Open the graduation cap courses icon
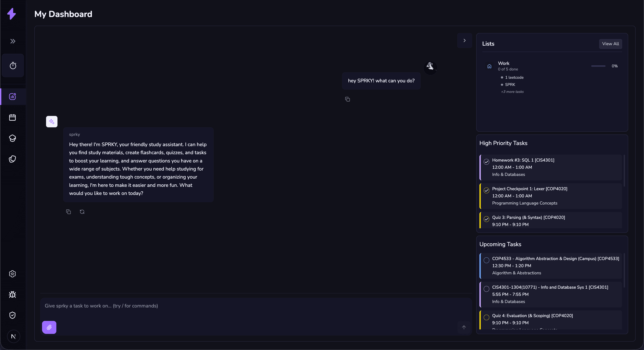This screenshot has width=644, height=350. [x=13, y=138]
